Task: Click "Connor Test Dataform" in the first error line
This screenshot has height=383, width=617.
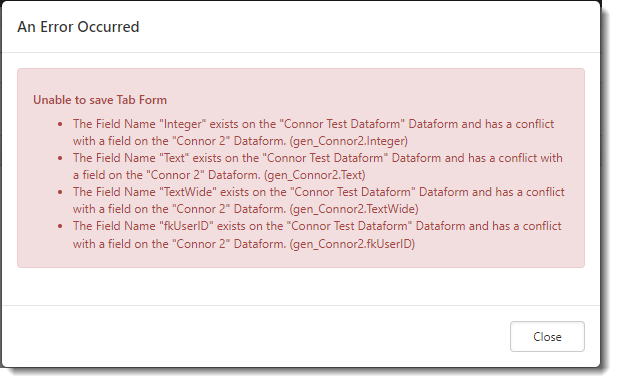Action: [342, 124]
